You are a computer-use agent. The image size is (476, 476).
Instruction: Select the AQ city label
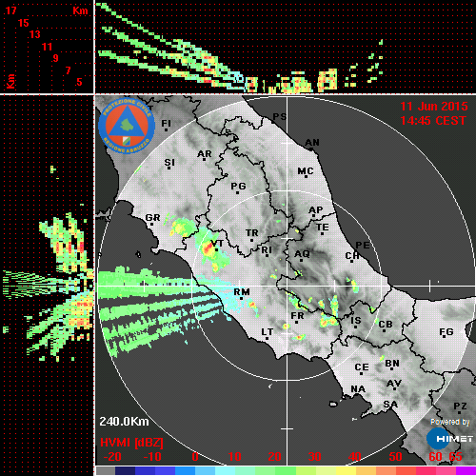coord(302,254)
